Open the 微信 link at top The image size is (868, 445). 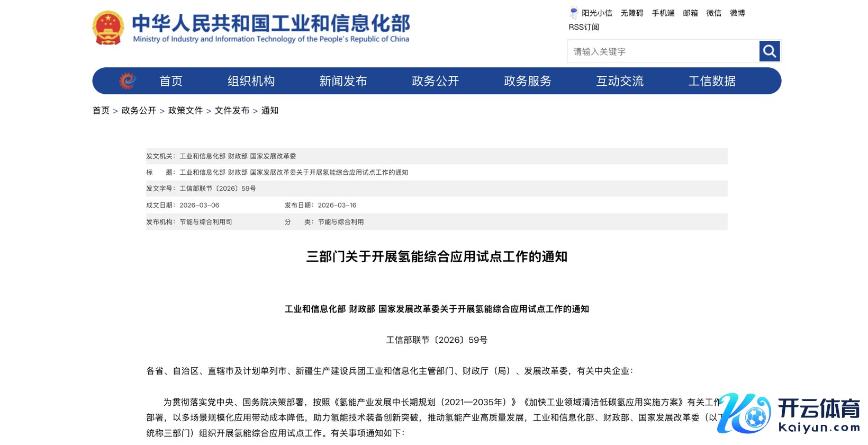coord(713,13)
